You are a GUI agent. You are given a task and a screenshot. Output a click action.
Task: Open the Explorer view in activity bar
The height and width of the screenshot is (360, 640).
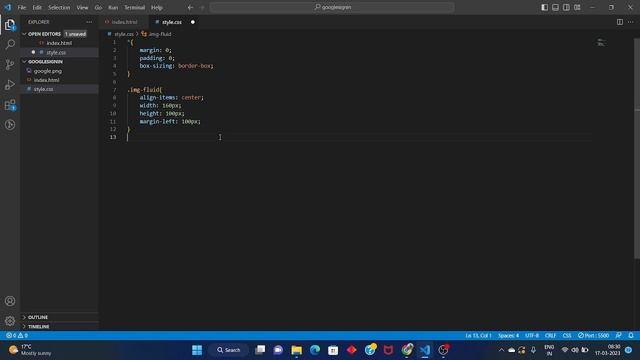(10, 25)
